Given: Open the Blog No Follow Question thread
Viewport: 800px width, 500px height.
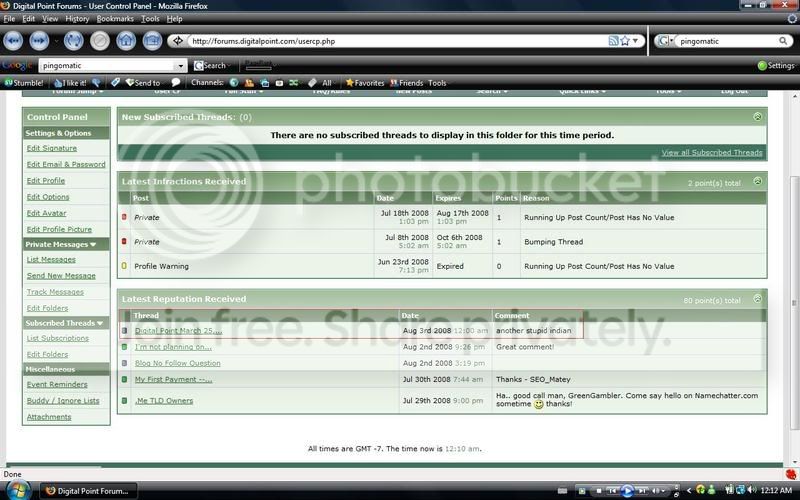Looking at the screenshot, I should (x=178, y=363).
